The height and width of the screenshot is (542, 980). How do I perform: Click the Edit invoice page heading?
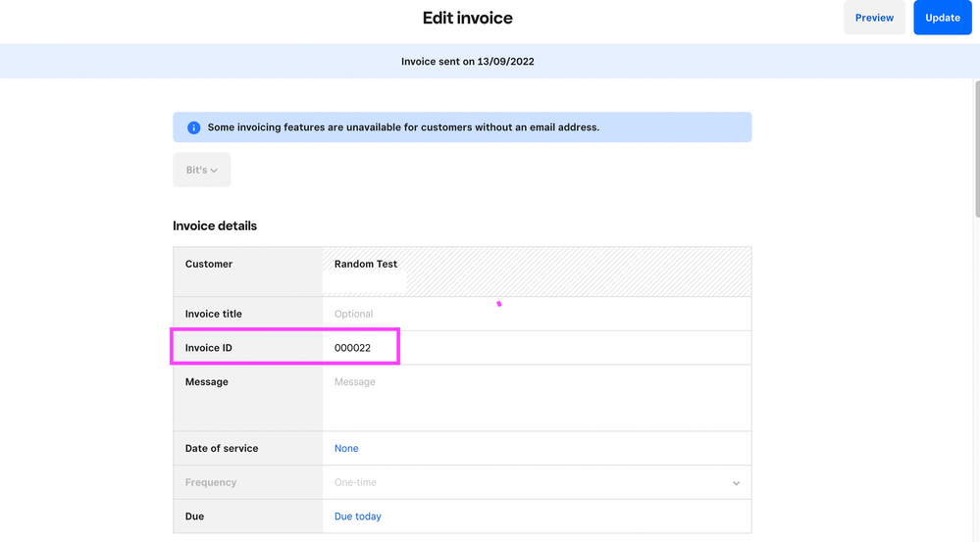[467, 18]
